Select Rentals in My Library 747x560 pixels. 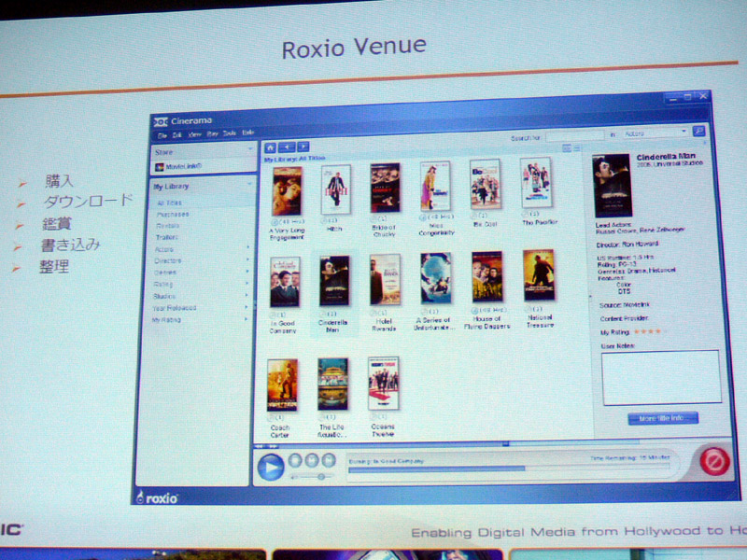[x=167, y=226]
